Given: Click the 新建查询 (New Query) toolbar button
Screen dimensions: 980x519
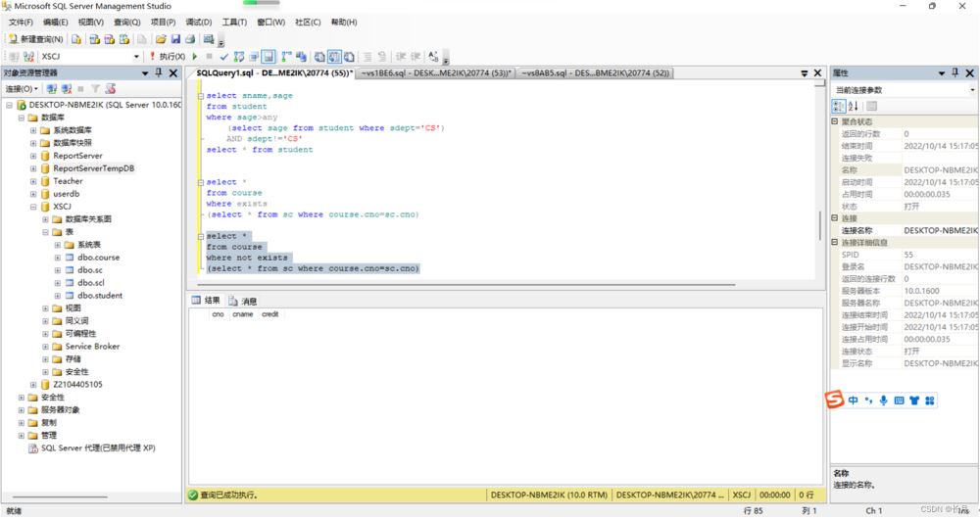Looking at the screenshot, I should coord(36,40).
